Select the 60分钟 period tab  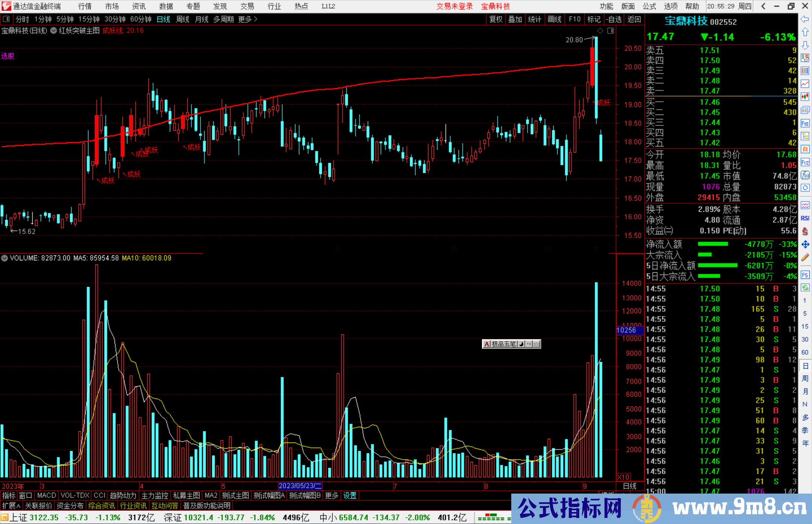click(141, 19)
